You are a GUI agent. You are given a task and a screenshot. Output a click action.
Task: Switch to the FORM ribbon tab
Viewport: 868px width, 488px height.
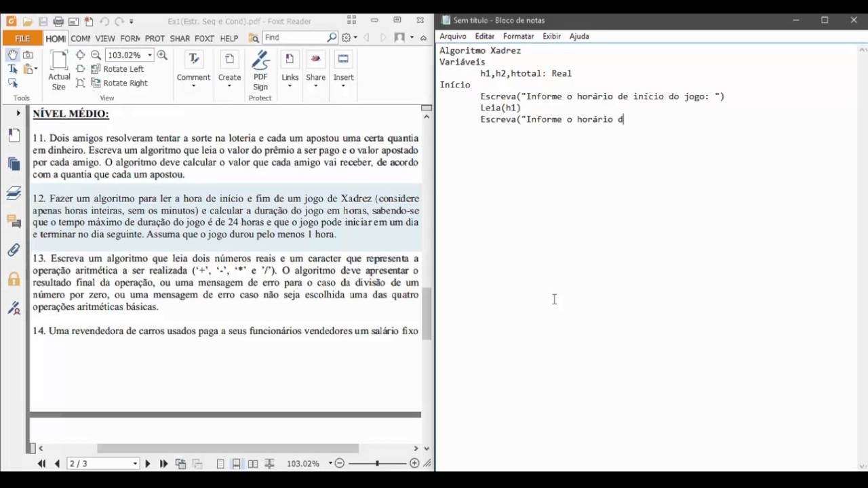click(x=130, y=39)
